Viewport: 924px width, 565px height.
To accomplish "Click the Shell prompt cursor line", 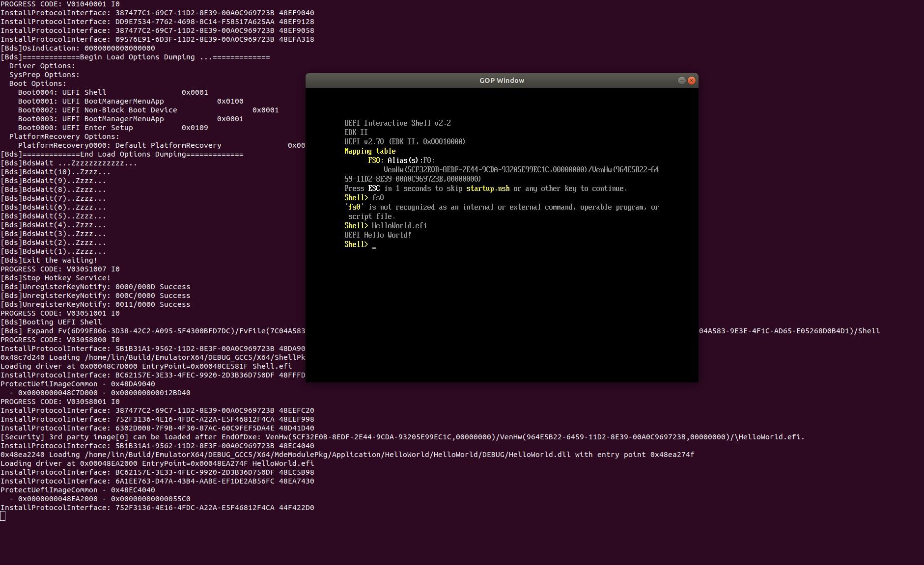I will pos(359,244).
